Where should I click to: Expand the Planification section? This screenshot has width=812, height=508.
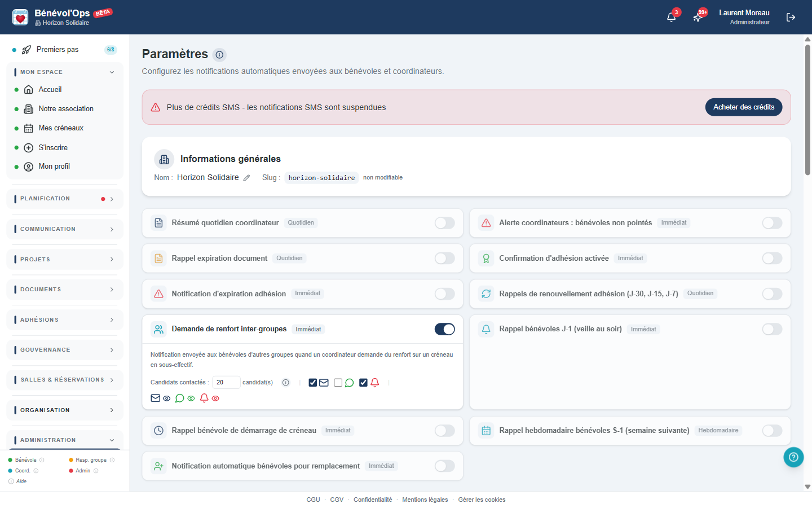coord(65,199)
